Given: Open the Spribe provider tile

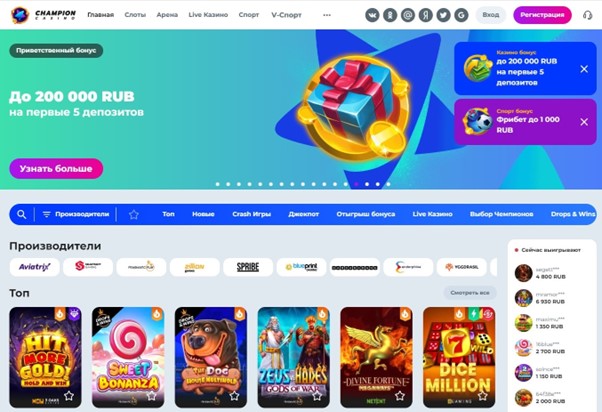Looking at the screenshot, I should pyautogui.click(x=248, y=267).
